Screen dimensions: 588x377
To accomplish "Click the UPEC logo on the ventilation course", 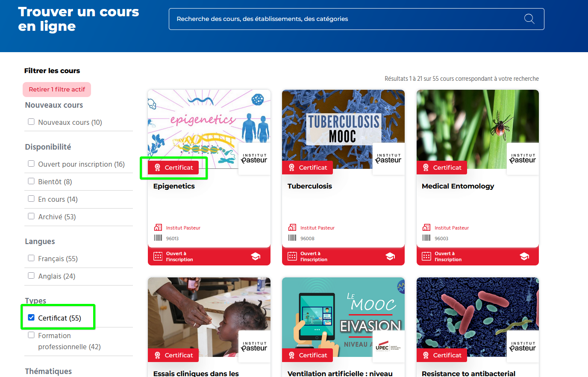I will point(388,347).
